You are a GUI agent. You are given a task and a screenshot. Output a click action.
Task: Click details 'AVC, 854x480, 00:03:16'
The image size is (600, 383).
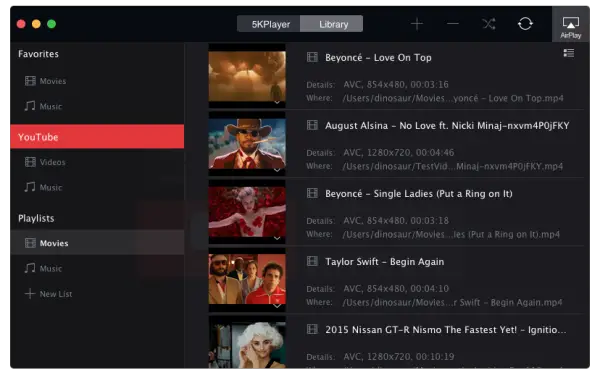[x=396, y=85]
